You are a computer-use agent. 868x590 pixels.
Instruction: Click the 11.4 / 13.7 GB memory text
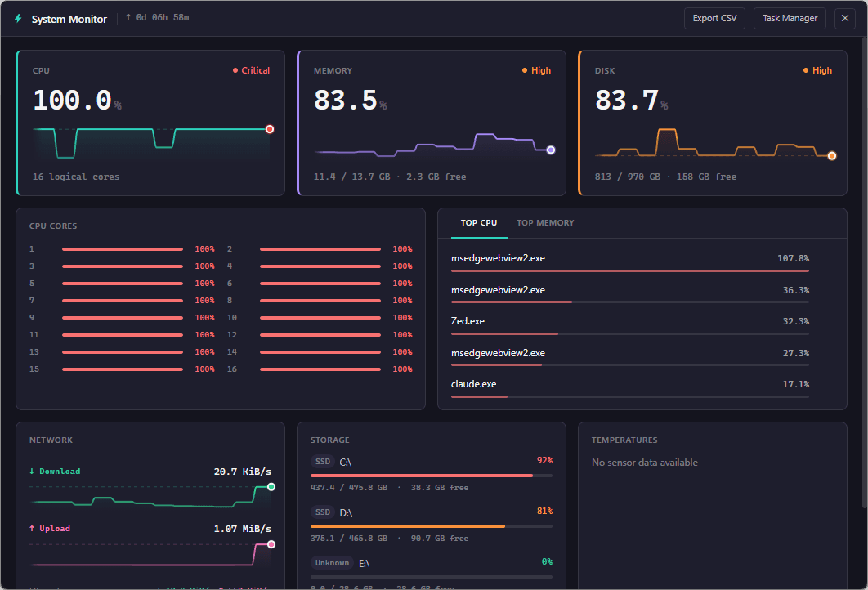click(390, 177)
